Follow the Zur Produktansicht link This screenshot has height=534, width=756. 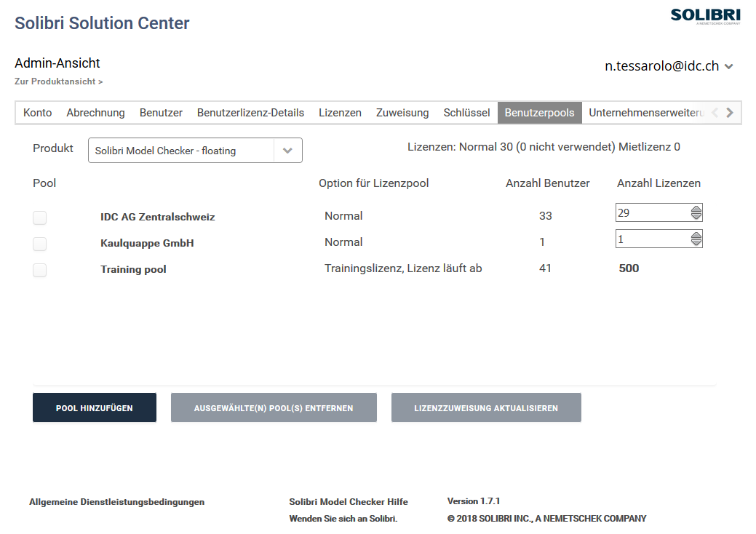pyautogui.click(x=59, y=81)
